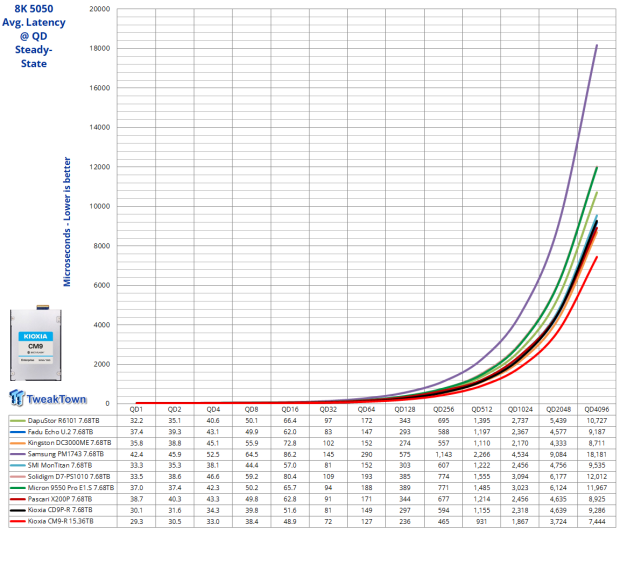Click Pascari QD4096 value 8,925
Image resolution: width=620 pixels, height=568 pixels.
tap(597, 499)
